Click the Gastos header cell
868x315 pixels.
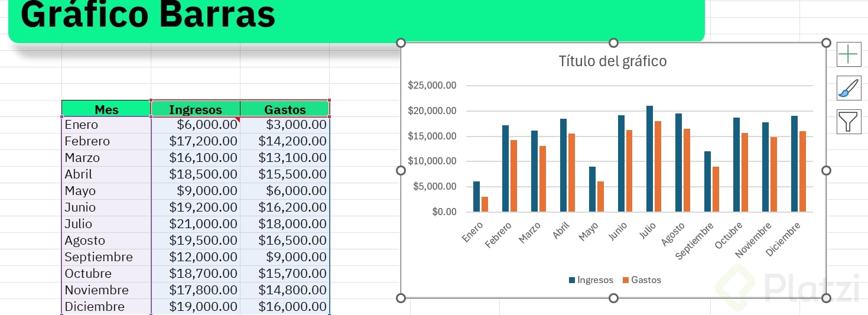285,109
